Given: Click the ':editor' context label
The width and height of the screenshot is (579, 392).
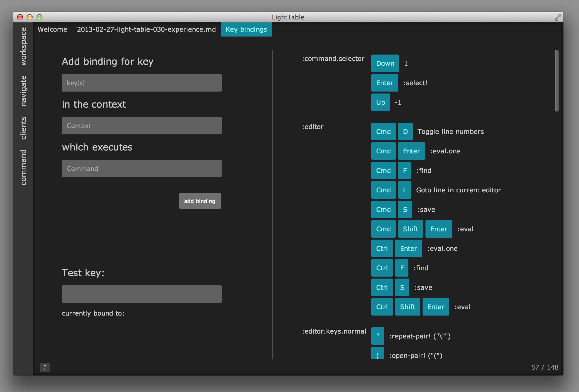Looking at the screenshot, I should click(x=313, y=127).
